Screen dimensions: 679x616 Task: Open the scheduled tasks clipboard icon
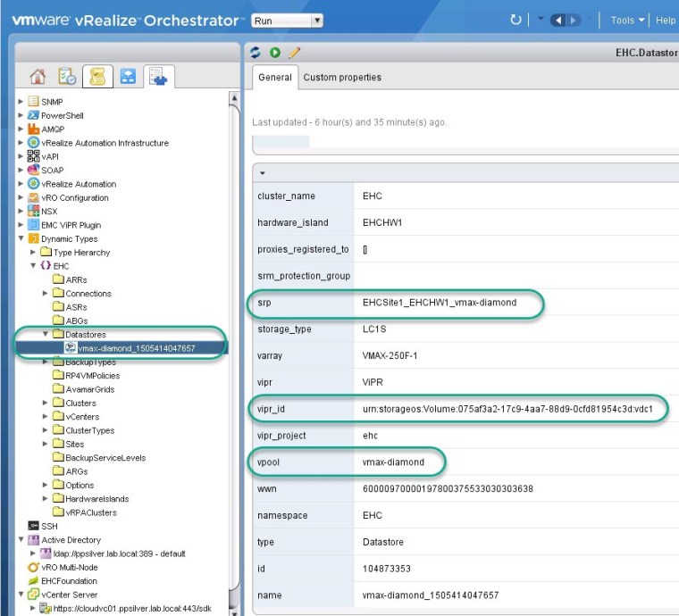pyautogui.click(x=67, y=76)
